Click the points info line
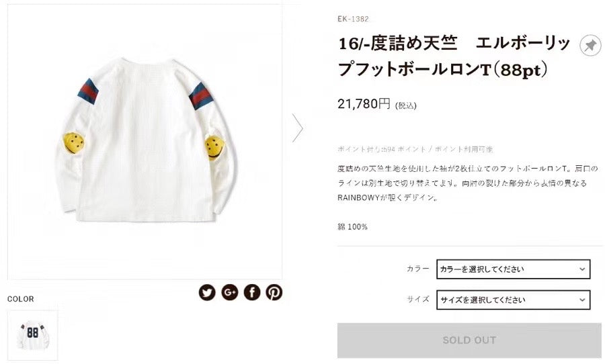The width and height of the screenshot is (605, 364). 415,149
